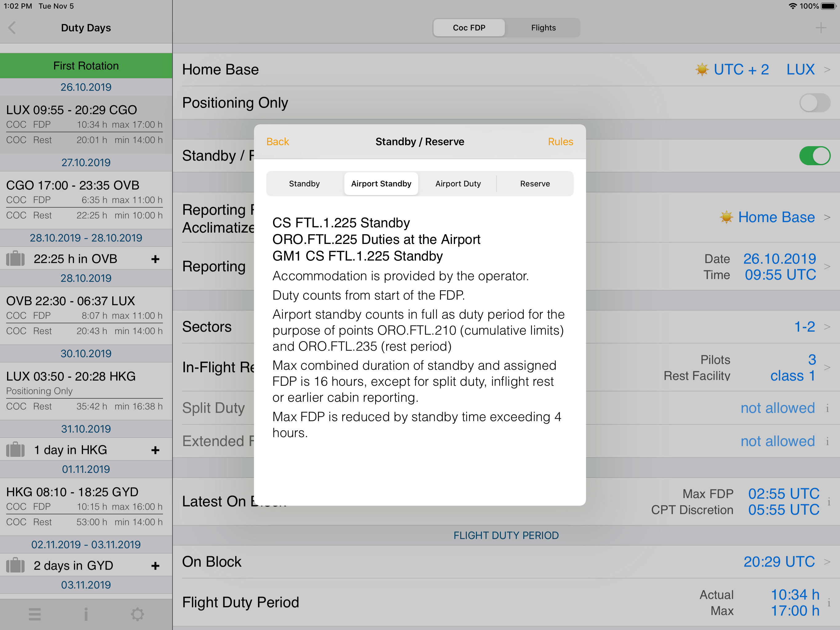This screenshot has height=630, width=840.
Task: Tap the plus icon at top right
Action: pyautogui.click(x=821, y=28)
